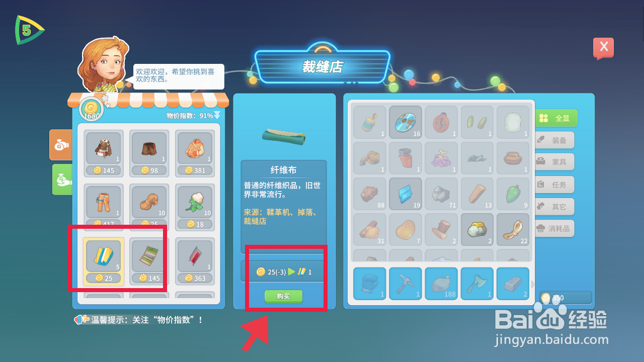Switch to the green sell mode tab
This screenshot has height=362, width=644.
pos(62,179)
